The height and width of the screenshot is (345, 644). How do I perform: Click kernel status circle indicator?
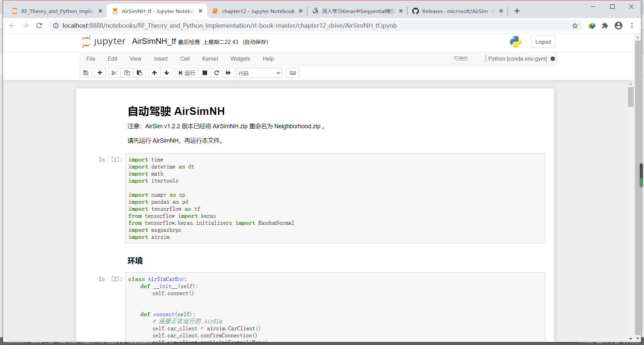click(553, 59)
